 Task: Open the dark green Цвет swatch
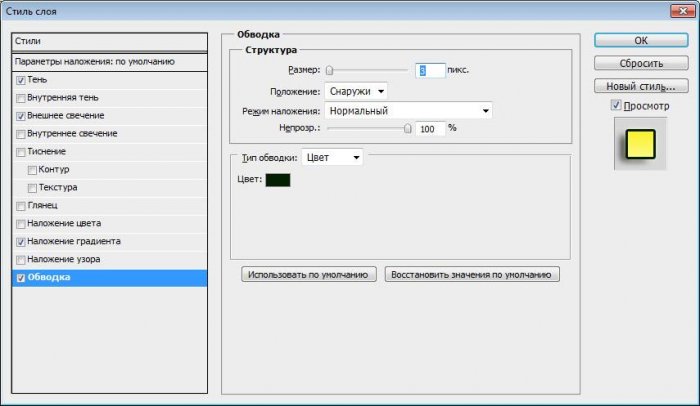277,180
